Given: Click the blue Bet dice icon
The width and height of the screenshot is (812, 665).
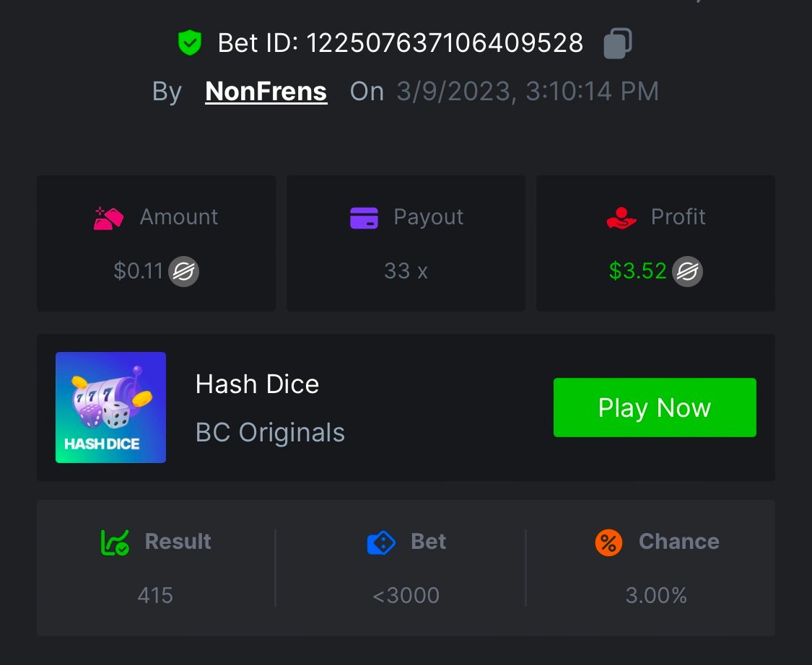Looking at the screenshot, I should click(381, 542).
